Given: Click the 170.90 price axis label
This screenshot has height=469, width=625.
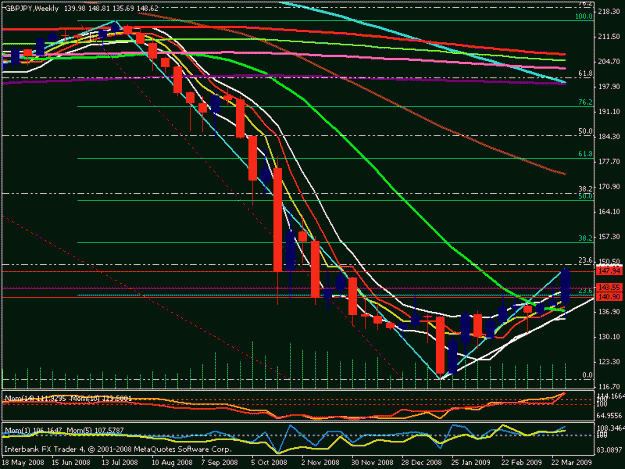Looking at the screenshot, I should click(x=609, y=186).
